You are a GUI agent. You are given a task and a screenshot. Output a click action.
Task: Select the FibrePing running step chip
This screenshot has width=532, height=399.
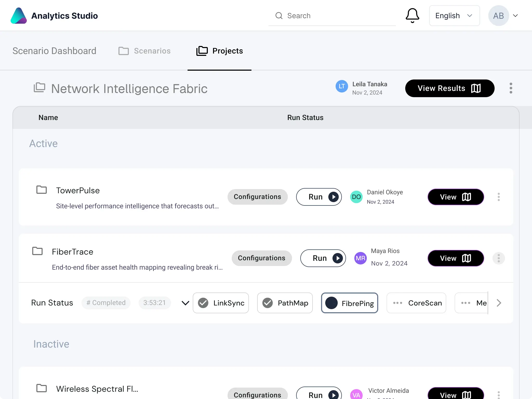pyautogui.click(x=349, y=303)
